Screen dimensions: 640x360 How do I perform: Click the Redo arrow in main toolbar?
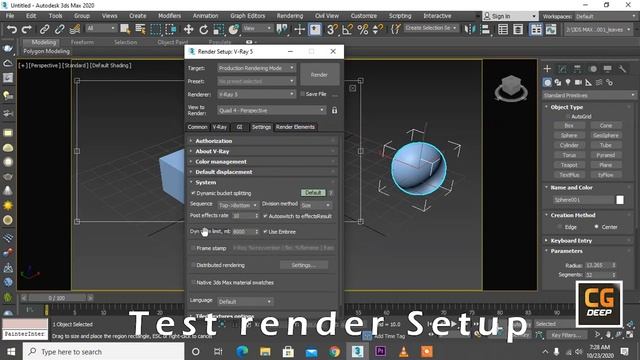coord(27,29)
